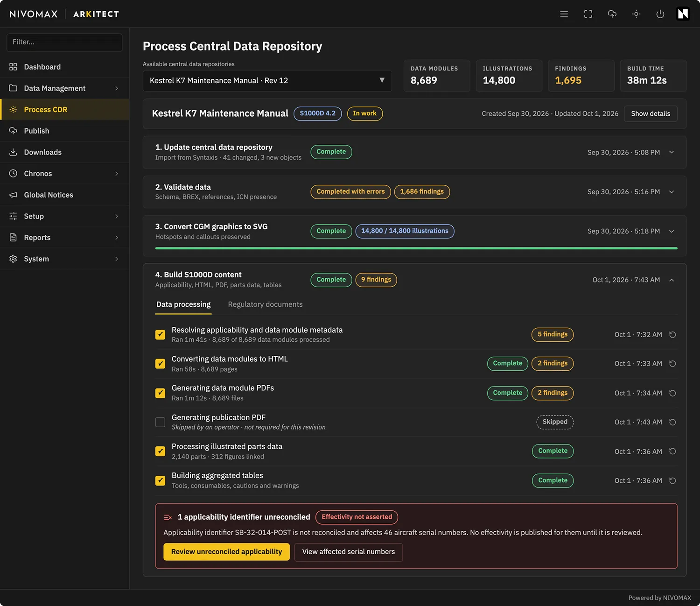
Task: Click the sidebar Filter input field
Action: [x=64, y=42]
